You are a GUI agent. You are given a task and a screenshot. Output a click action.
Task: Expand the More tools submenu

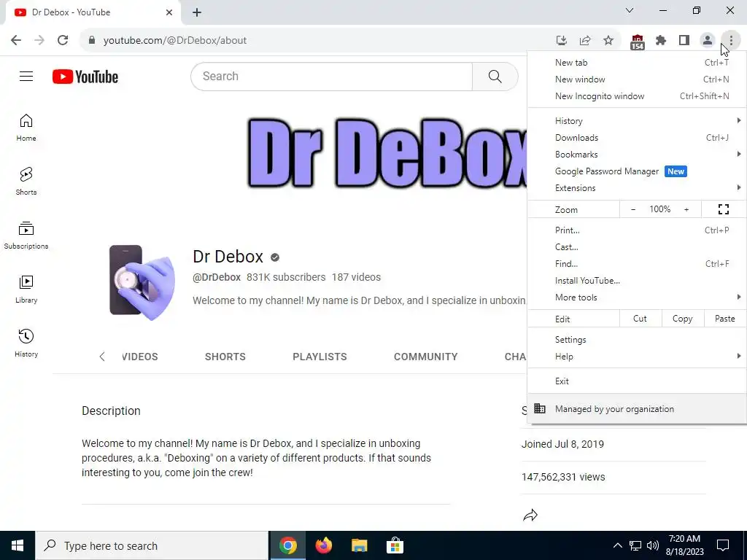tap(637, 297)
